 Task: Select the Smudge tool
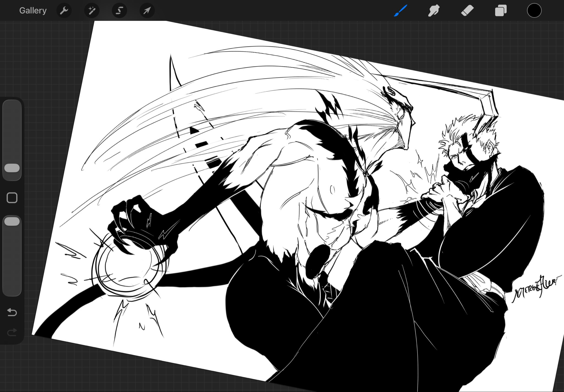coord(434,11)
